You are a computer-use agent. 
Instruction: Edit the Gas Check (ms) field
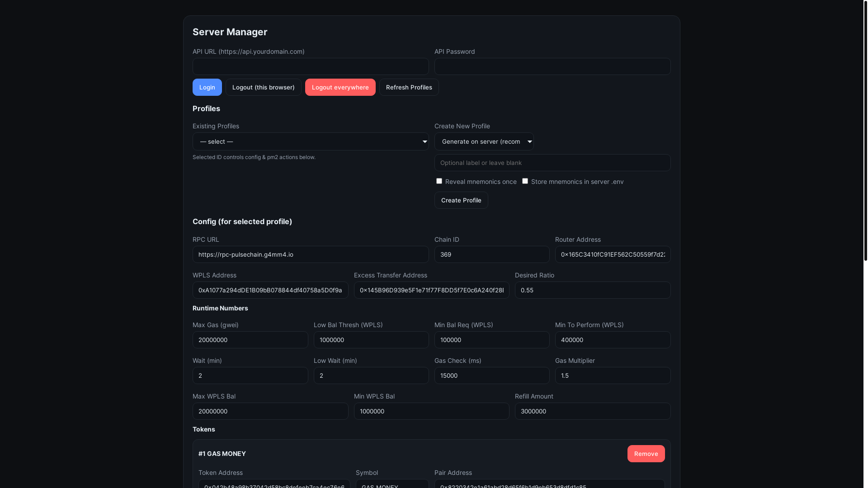coord(492,375)
